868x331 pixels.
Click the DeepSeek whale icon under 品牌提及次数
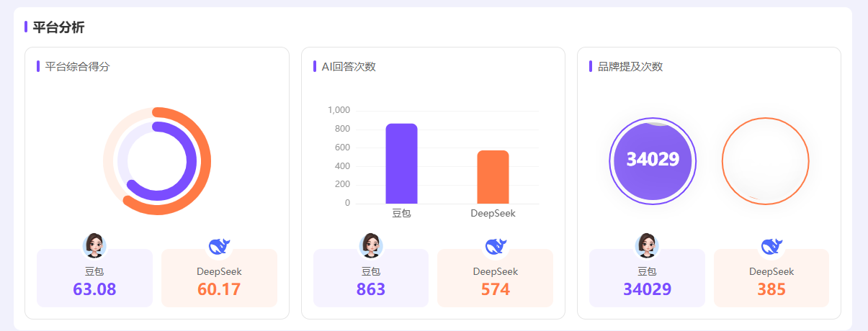tap(771, 246)
